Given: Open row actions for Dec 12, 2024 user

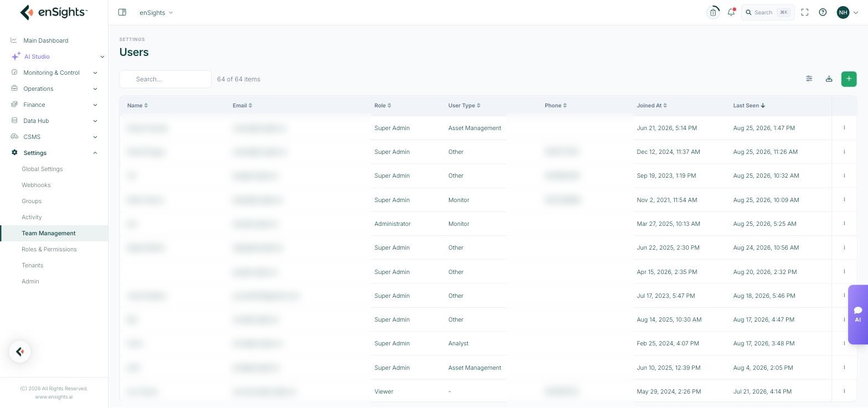Looking at the screenshot, I should pos(844,152).
